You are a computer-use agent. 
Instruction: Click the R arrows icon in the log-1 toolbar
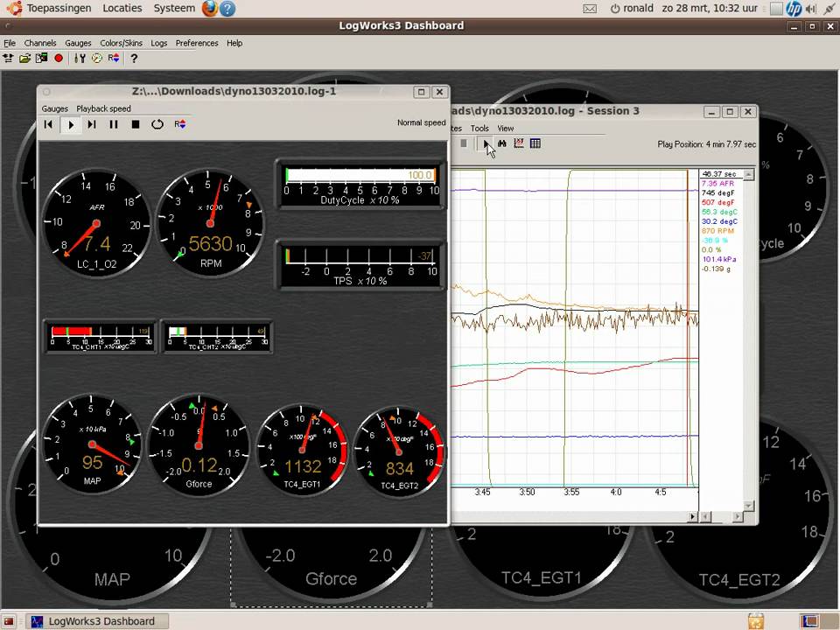[180, 124]
